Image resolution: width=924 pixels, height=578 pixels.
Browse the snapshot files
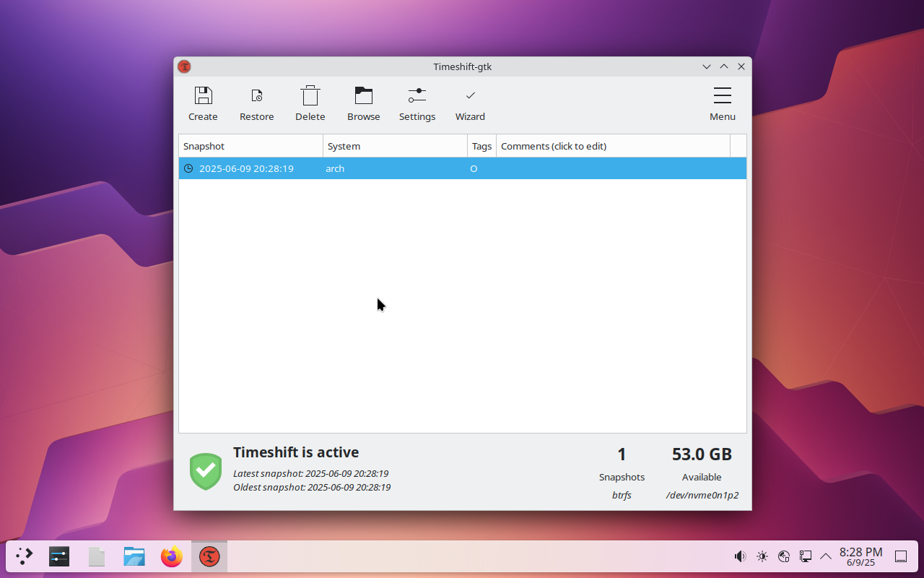pos(363,104)
